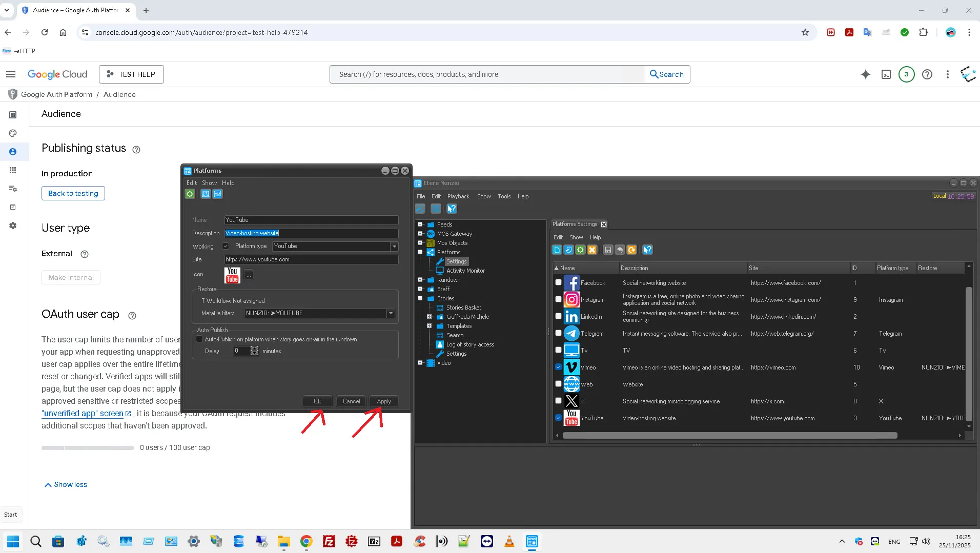
Task: Click the horizontal scrollbar of the platforms list
Action: 729,435
